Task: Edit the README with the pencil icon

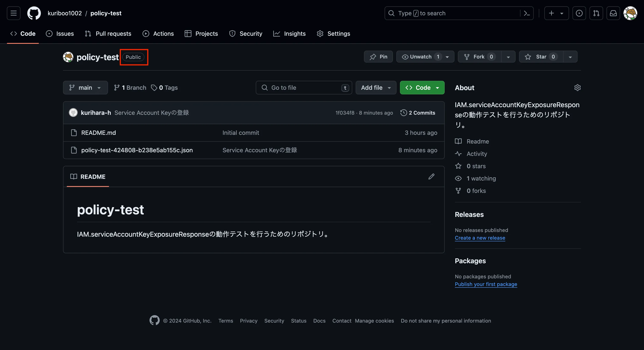Action: pyautogui.click(x=431, y=176)
